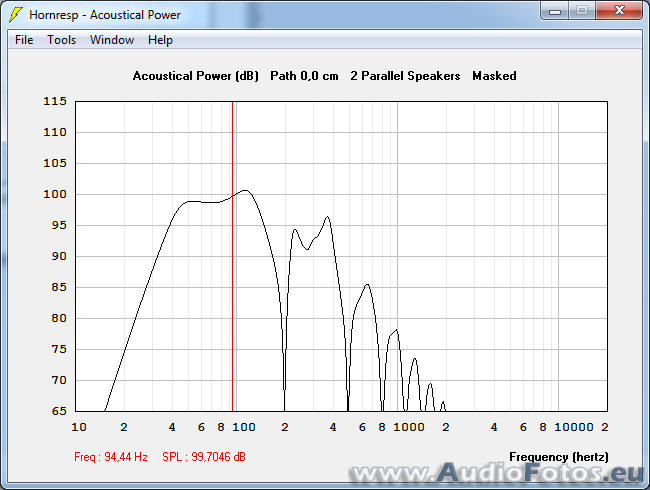Viewport: 650px width, 490px height.
Task: Click the response curve peak near 100 Hz
Action: point(246,190)
